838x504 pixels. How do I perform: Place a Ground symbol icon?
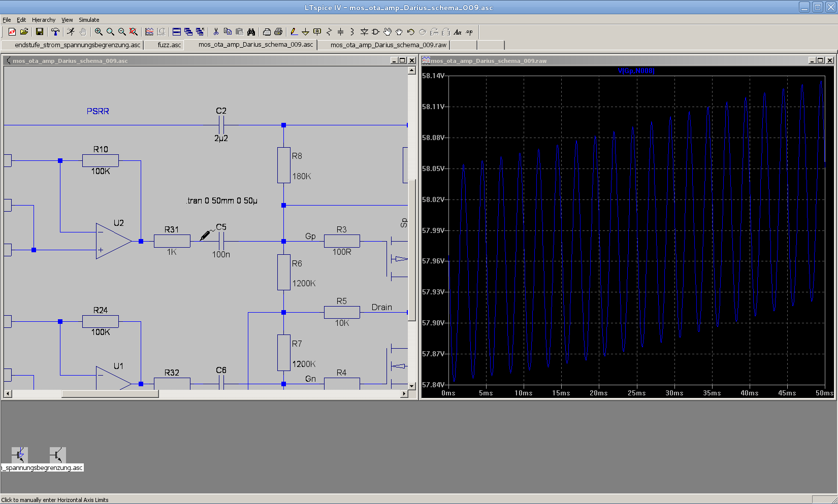305,31
